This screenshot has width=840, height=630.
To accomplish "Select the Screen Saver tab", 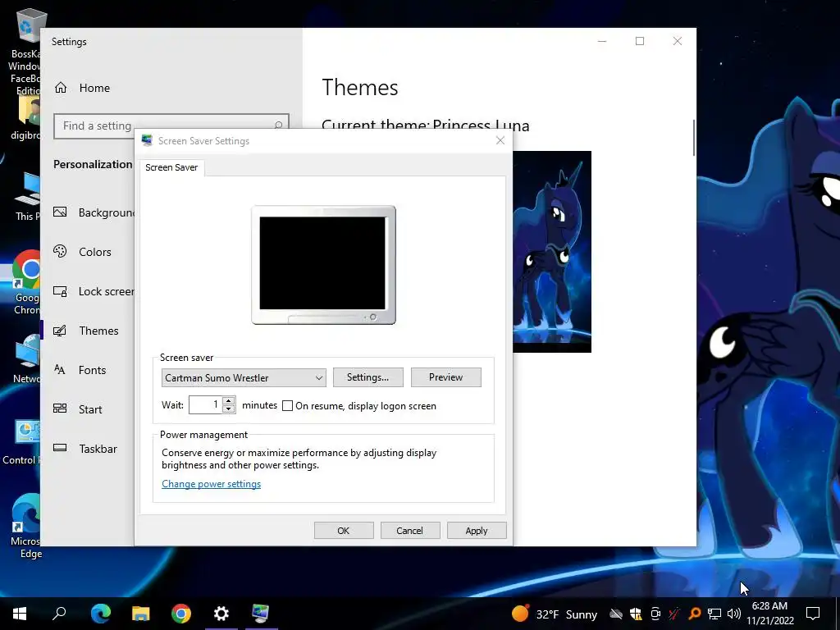I will click(x=171, y=167).
